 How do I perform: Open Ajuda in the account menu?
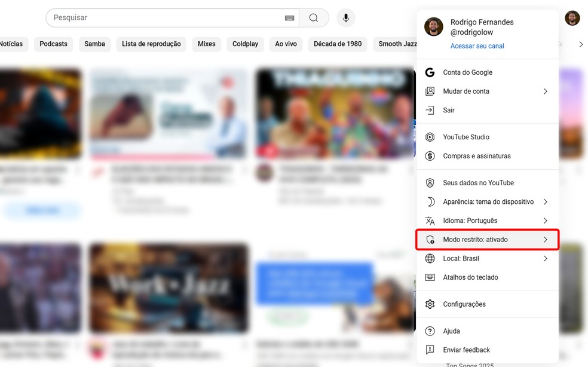click(451, 331)
